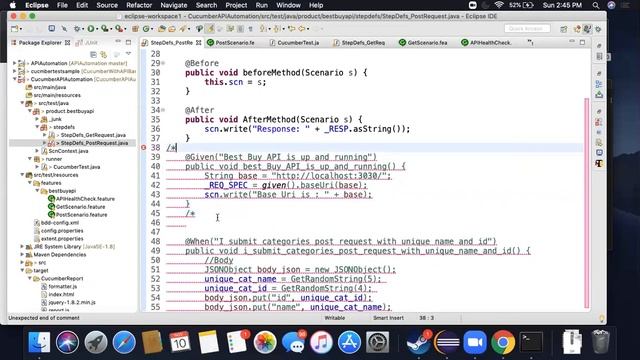The height and width of the screenshot is (360, 640).
Task: Click the Open Type toolbar icon
Action: (162, 29)
